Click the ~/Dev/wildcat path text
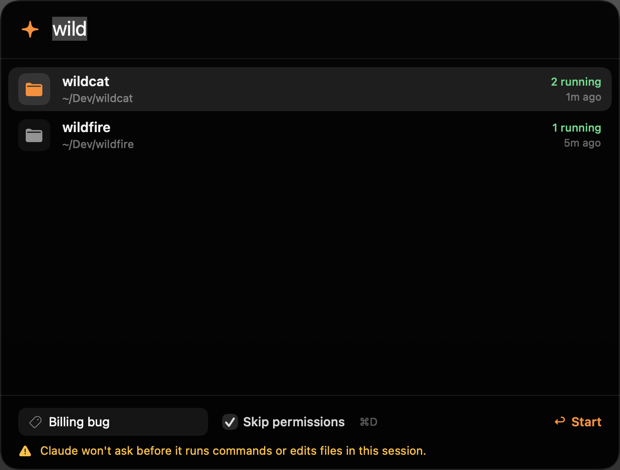 [97, 98]
